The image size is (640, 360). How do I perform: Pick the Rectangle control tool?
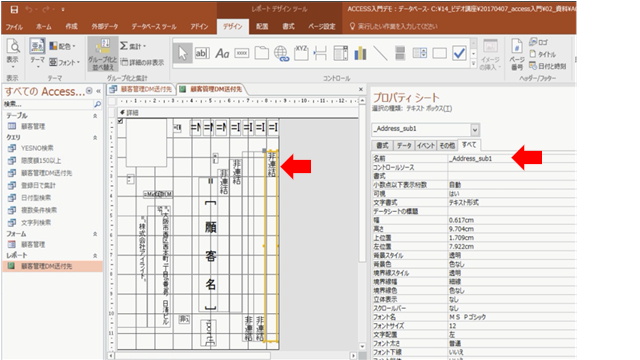(439, 53)
